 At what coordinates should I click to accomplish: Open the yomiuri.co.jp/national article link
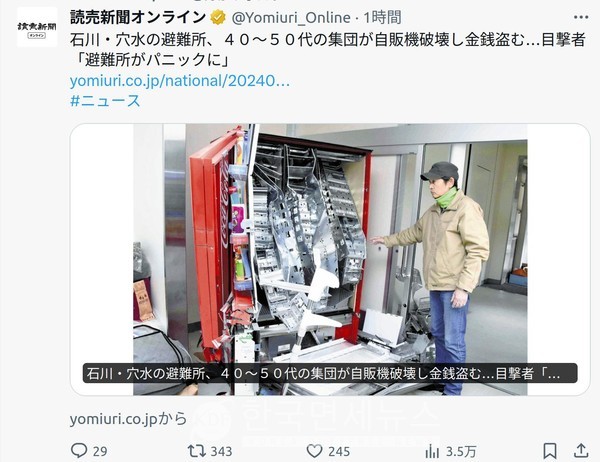[x=179, y=81]
